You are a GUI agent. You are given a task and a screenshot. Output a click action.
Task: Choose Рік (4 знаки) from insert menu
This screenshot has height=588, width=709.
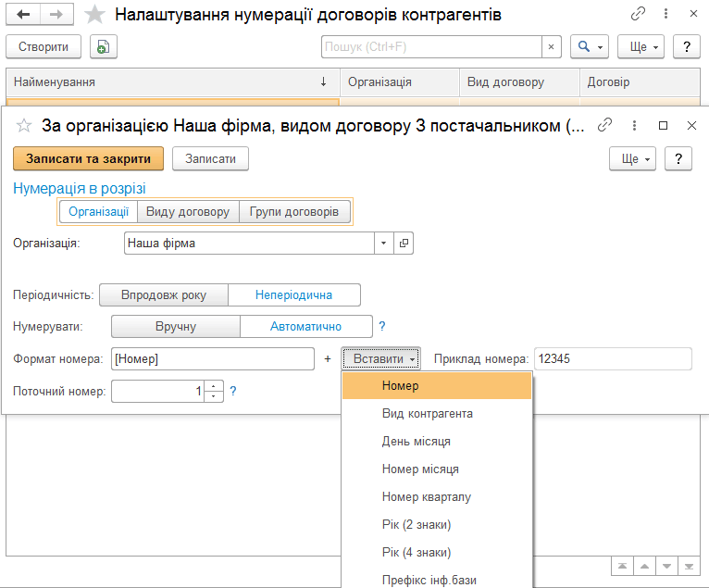point(437,552)
